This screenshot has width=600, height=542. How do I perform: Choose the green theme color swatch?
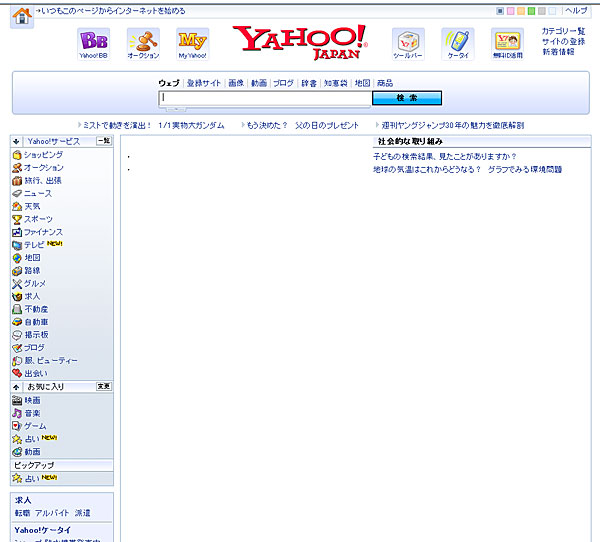tap(531, 11)
